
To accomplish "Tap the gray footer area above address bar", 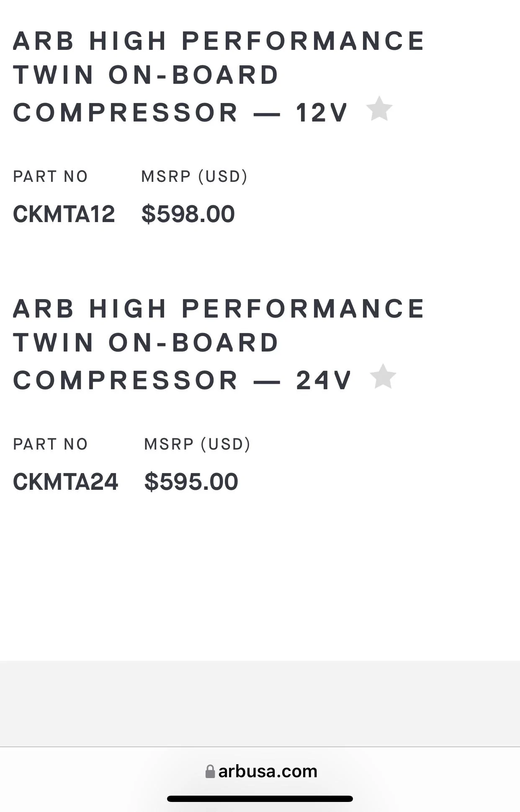I will pyautogui.click(x=260, y=703).
